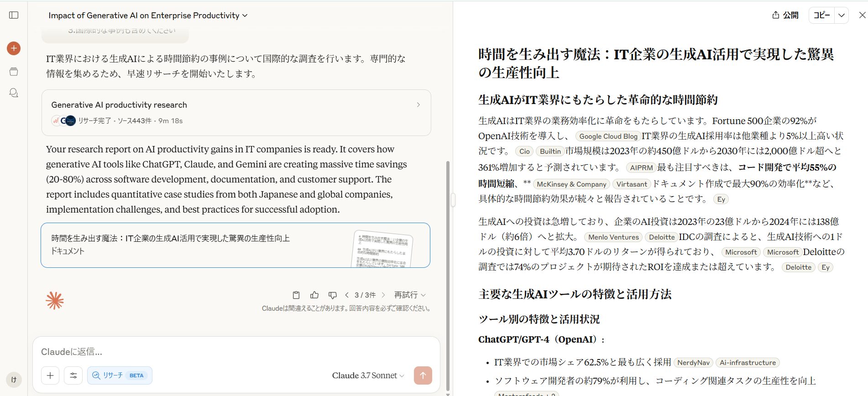Open the NerdyNav citation chip
The width and height of the screenshot is (868, 396).
(693, 363)
